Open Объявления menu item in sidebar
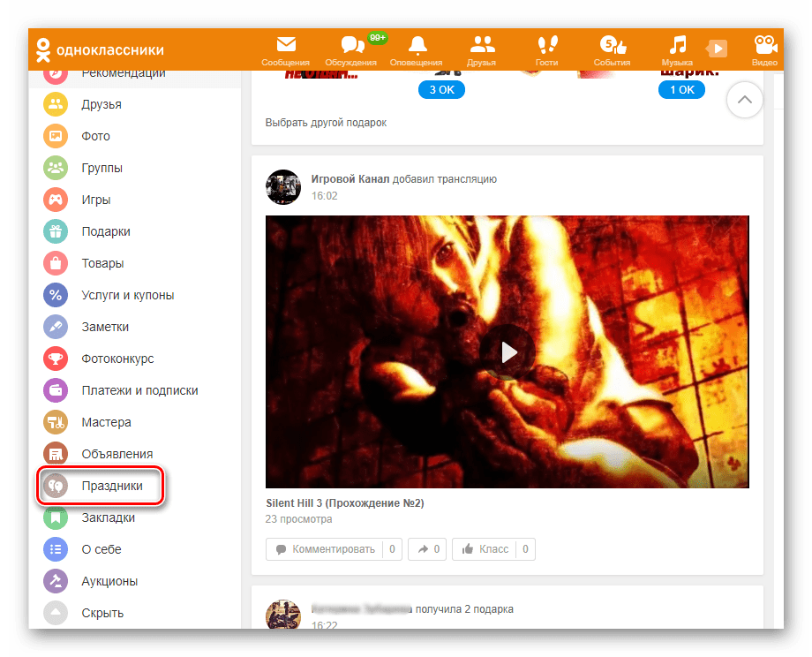Screen dimensions: 812x657 (117, 454)
